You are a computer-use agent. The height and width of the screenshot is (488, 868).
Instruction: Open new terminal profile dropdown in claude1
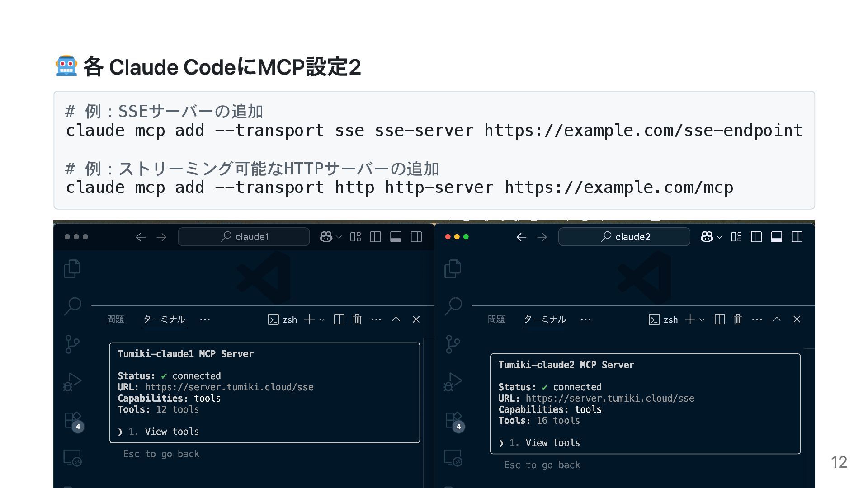coord(321,320)
